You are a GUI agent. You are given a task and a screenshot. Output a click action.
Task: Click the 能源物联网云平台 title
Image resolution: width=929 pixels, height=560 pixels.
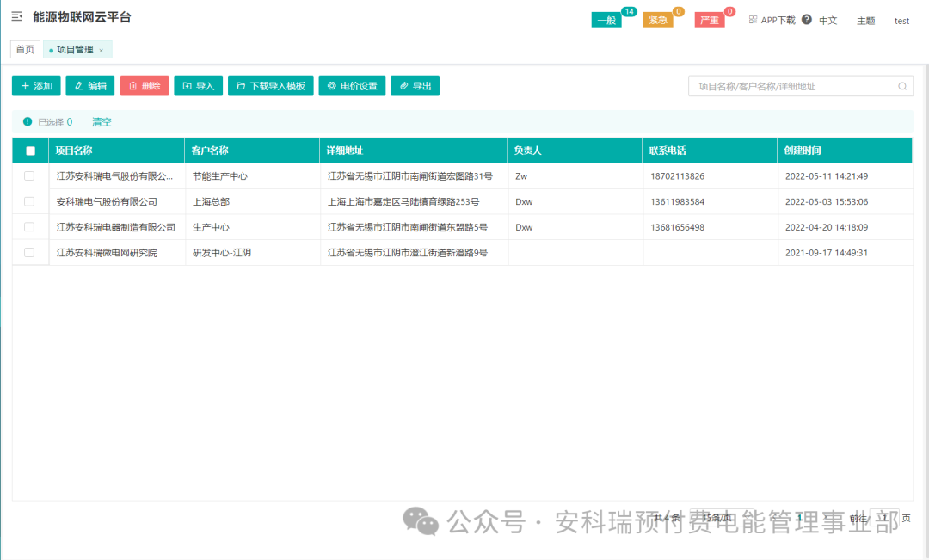click(x=82, y=17)
